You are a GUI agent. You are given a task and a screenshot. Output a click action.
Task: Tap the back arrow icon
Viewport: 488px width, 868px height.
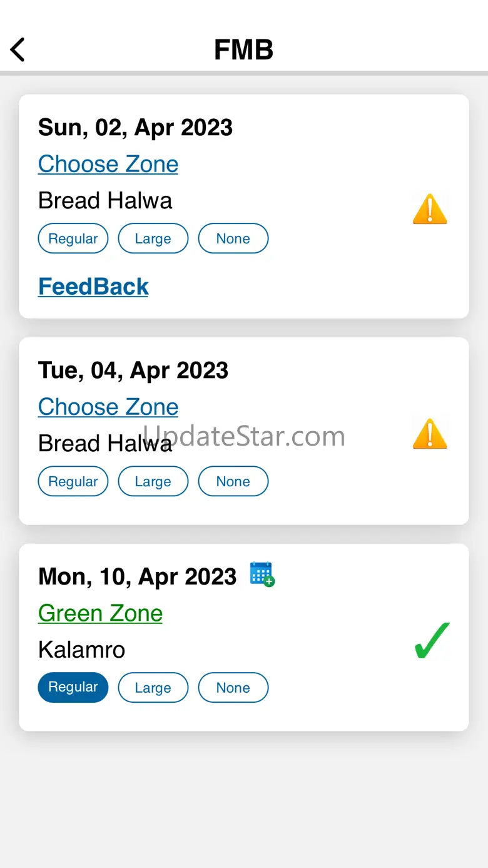tap(18, 49)
